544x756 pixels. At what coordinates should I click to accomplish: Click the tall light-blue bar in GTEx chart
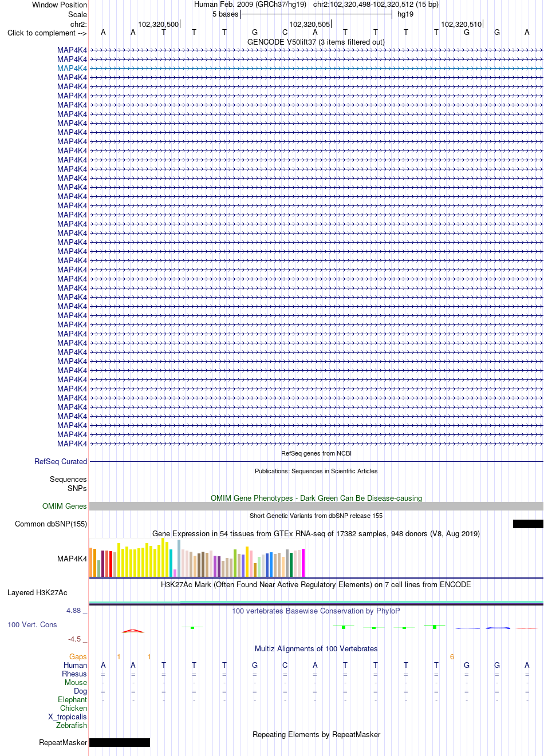[x=179, y=558]
